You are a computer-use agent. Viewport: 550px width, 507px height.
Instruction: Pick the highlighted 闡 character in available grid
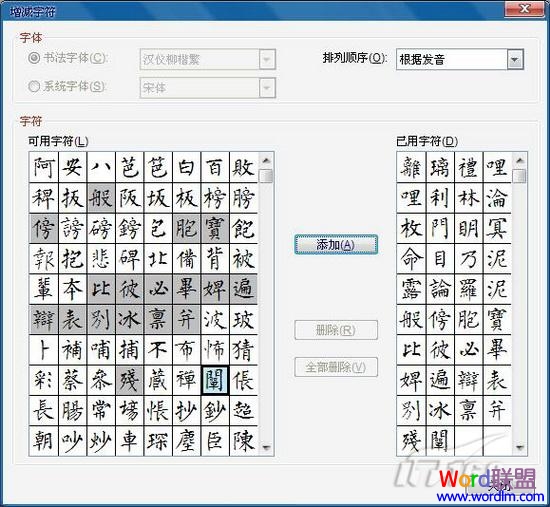(215, 380)
